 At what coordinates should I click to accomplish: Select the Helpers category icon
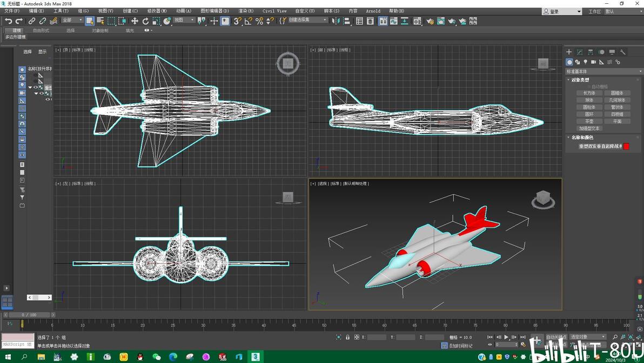(x=601, y=62)
